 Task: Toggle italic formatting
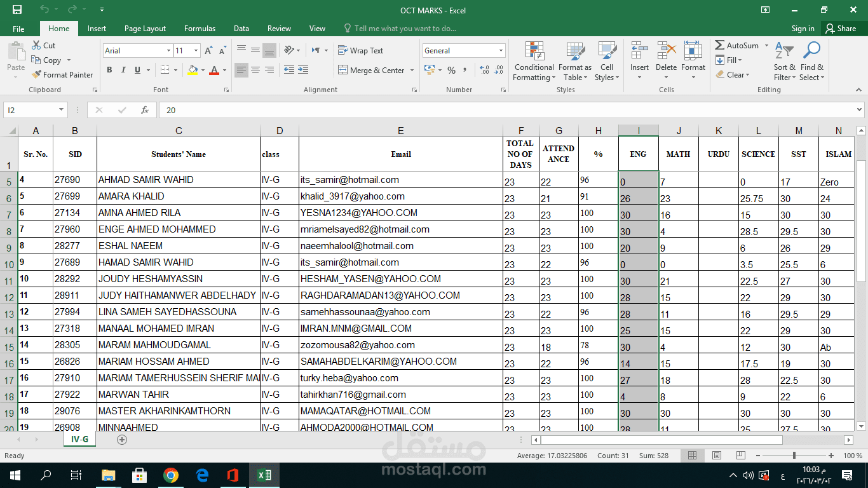[123, 70]
